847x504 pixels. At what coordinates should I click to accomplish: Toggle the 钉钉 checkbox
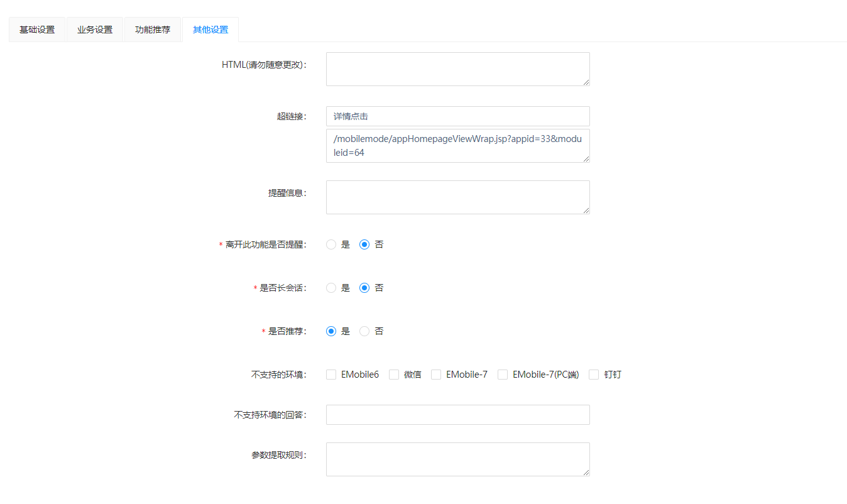pos(594,375)
